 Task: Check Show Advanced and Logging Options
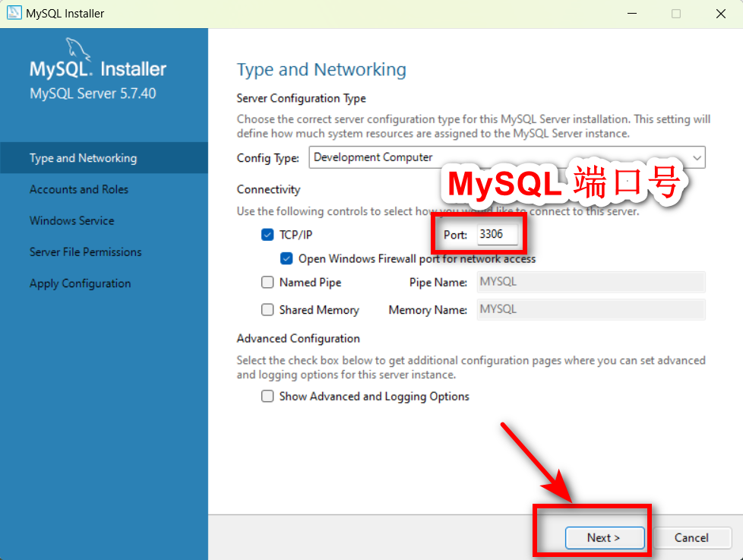267,396
